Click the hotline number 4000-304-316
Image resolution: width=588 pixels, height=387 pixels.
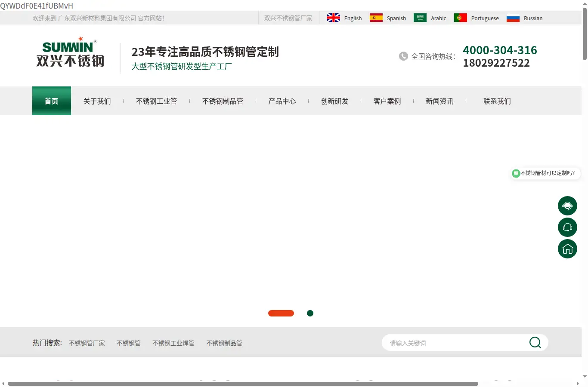tap(500, 50)
